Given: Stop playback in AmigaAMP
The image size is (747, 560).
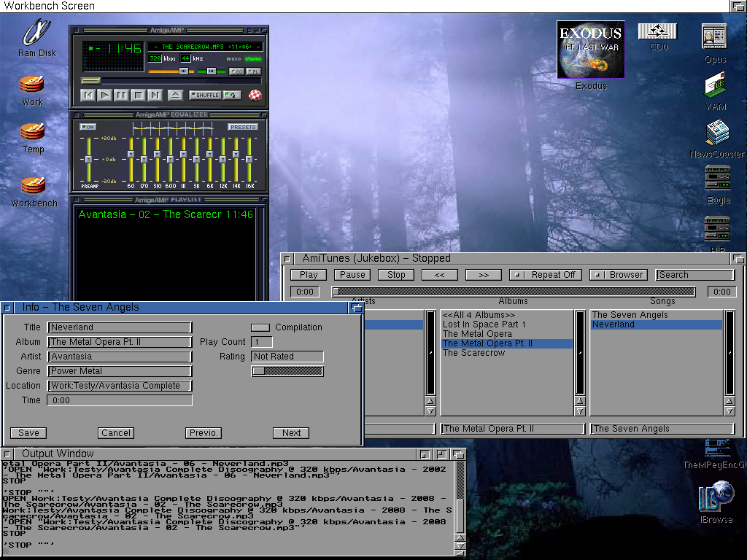Looking at the screenshot, I should 138,96.
